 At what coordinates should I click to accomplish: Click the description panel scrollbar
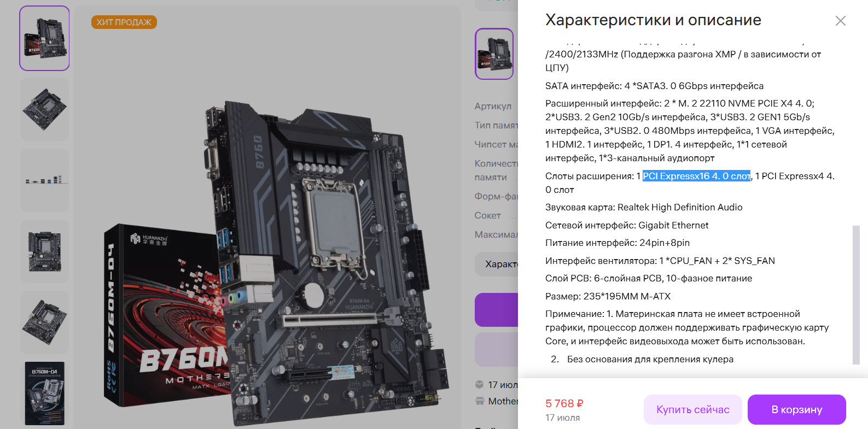pos(856,295)
